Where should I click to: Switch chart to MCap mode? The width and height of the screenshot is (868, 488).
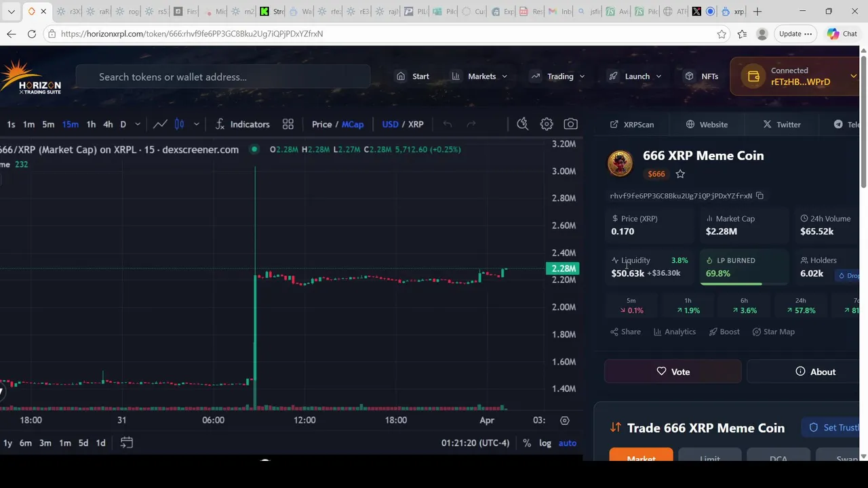pyautogui.click(x=353, y=124)
